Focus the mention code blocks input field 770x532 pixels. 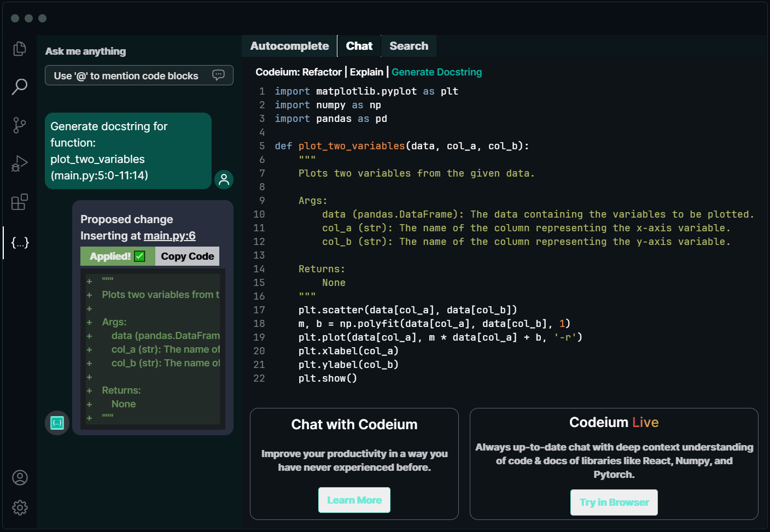139,75
